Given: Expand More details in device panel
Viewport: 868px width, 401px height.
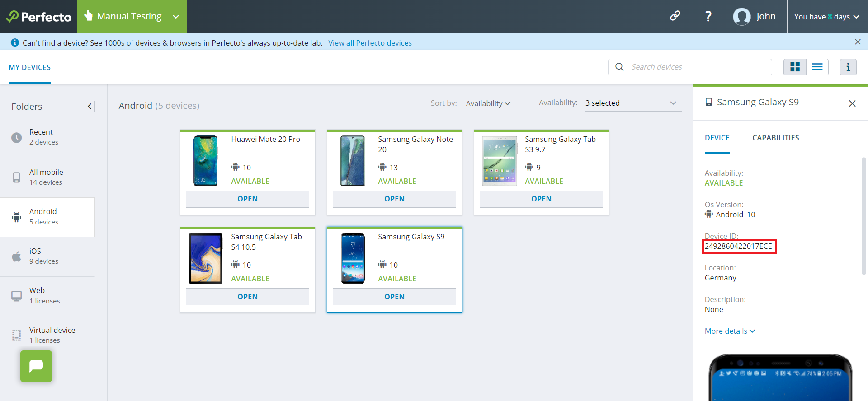Looking at the screenshot, I should pyautogui.click(x=730, y=331).
